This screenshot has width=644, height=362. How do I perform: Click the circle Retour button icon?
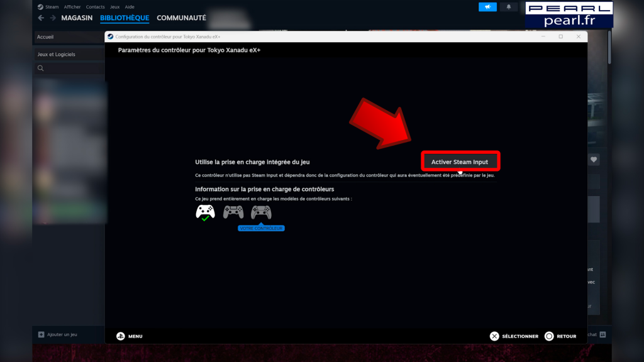(549, 336)
